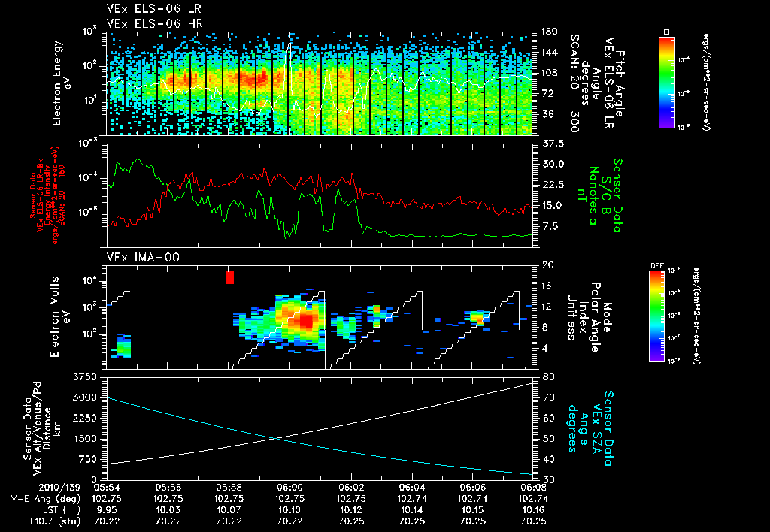770x532 pixels.
Task: Click the LST value 10.14
Action: (x=411, y=510)
